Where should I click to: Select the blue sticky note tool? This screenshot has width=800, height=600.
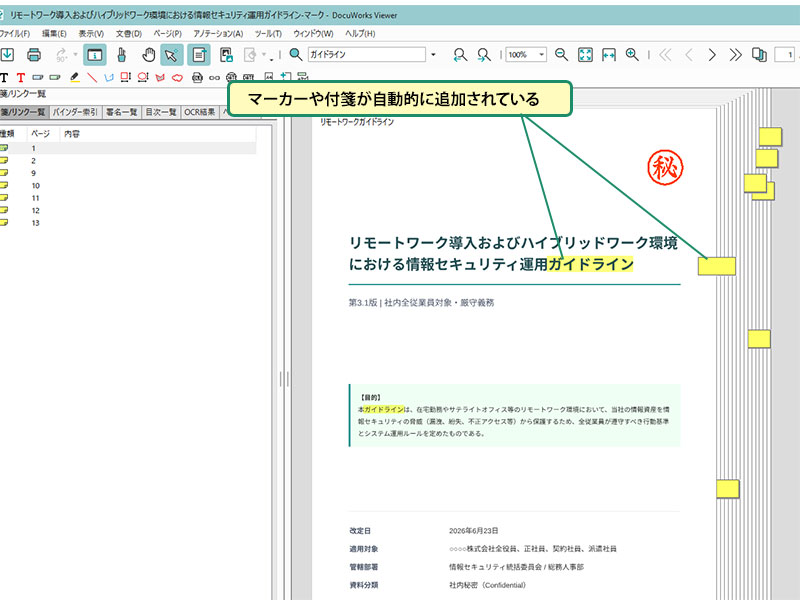(38, 78)
